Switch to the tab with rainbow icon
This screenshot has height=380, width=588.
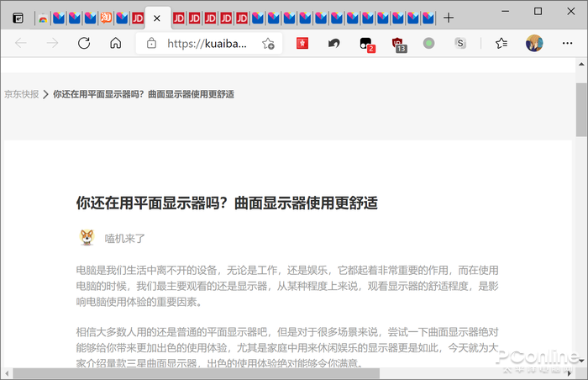43,18
